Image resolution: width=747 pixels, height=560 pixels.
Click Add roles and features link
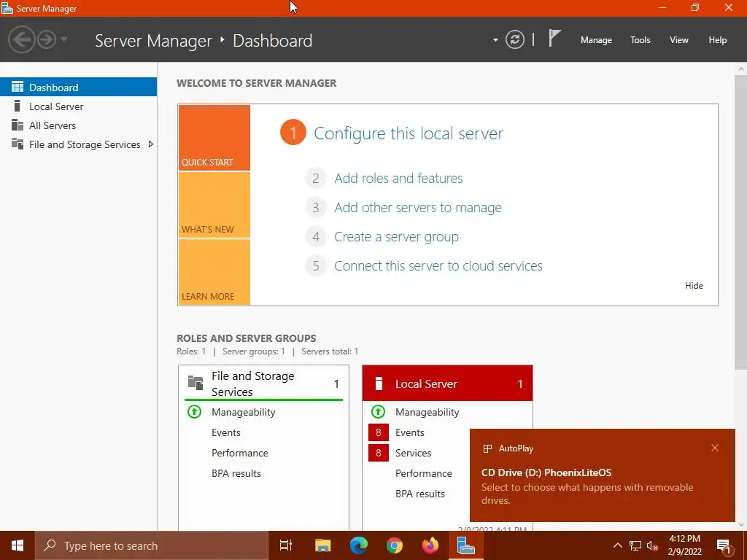pyautogui.click(x=398, y=178)
